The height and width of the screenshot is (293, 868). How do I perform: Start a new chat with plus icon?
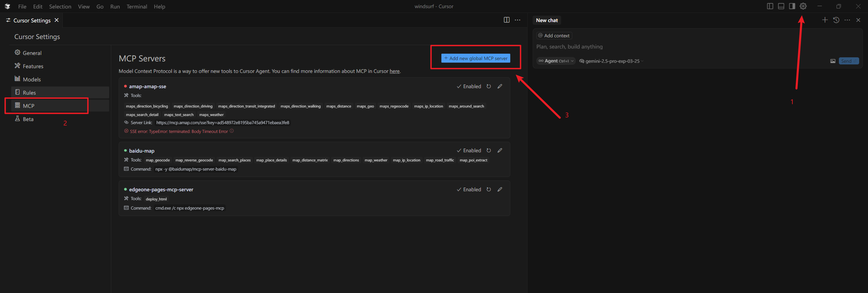[825, 20]
